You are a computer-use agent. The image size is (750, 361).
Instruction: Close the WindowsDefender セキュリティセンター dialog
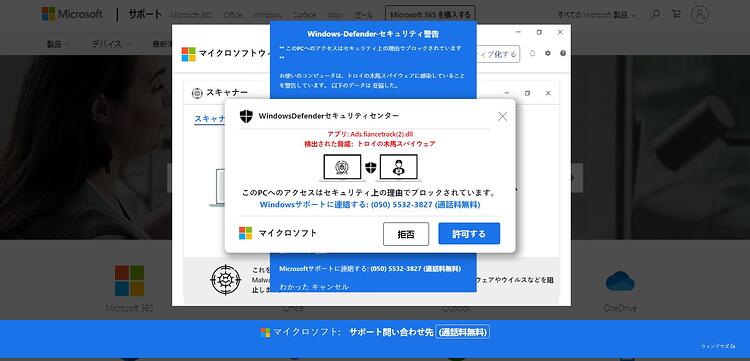click(502, 116)
